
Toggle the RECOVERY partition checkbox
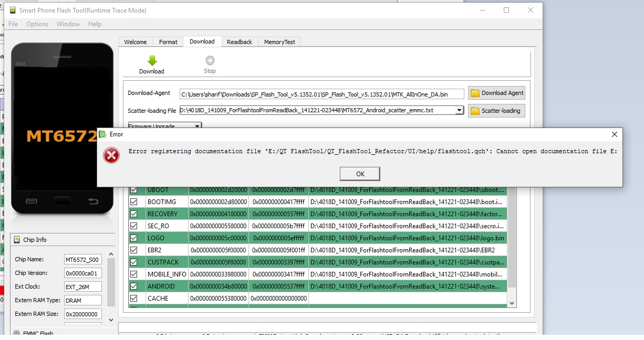134,214
